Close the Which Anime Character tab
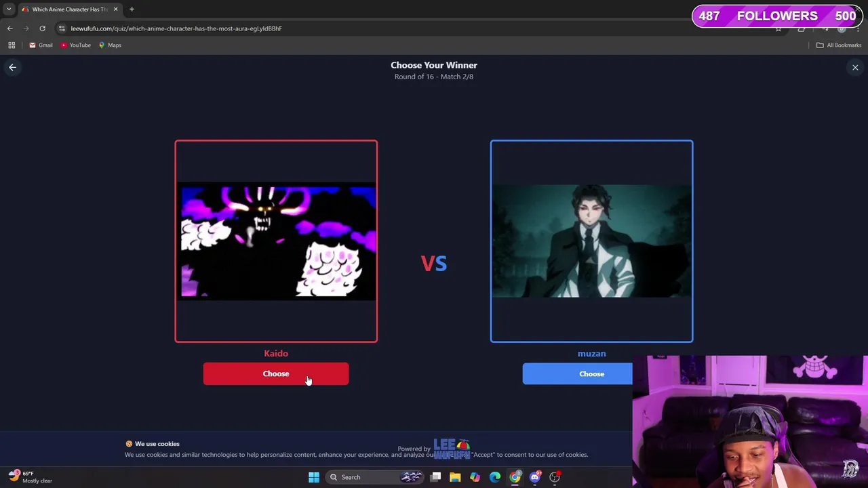This screenshot has width=868, height=488. click(x=115, y=9)
